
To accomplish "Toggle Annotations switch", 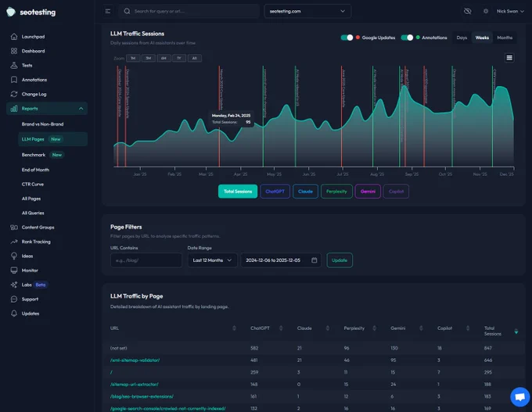I will [x=407, y=38].
